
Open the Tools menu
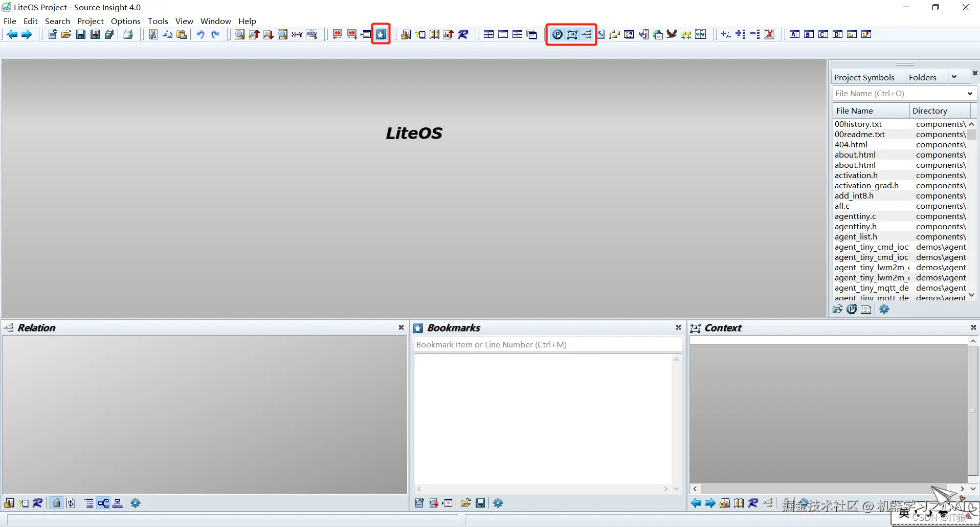[158, 21]
